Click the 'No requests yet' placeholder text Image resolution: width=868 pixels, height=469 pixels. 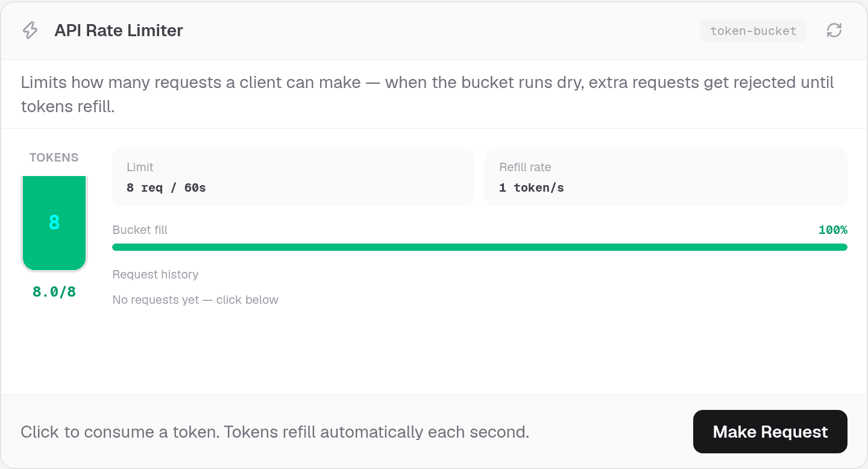click(x=195, y=300)
